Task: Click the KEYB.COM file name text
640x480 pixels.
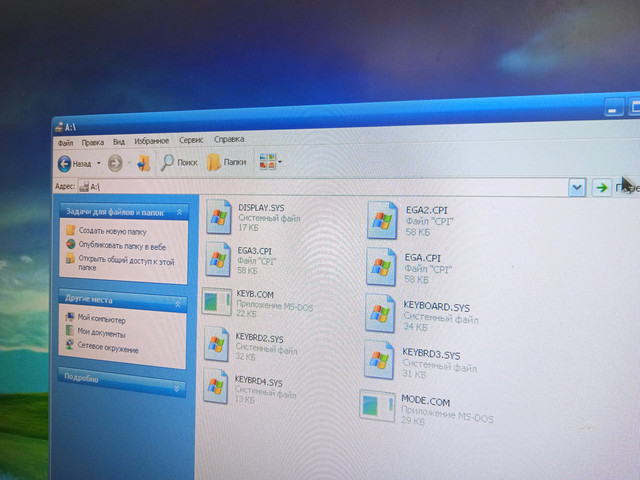Action: pyautogui.click(x=255, y=294)
